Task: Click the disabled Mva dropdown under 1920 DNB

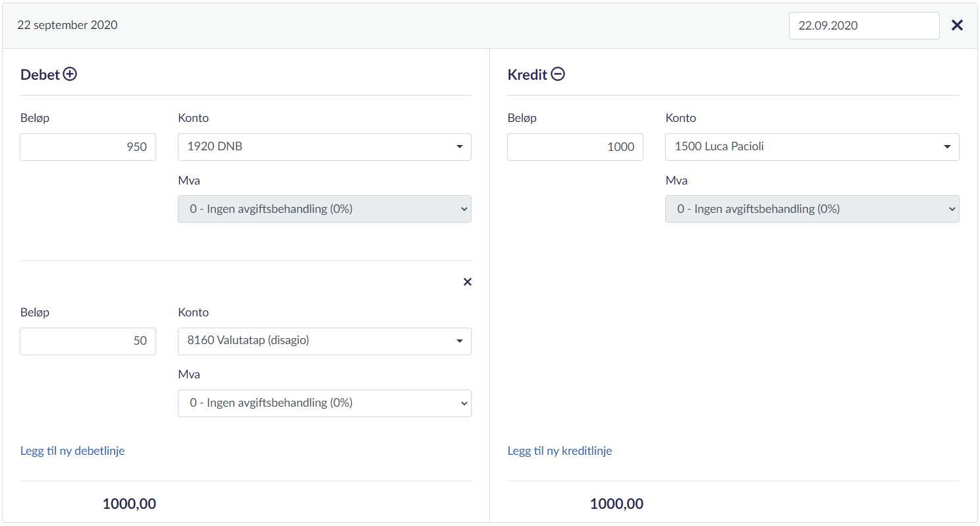Action: click(x=324, y=209)
